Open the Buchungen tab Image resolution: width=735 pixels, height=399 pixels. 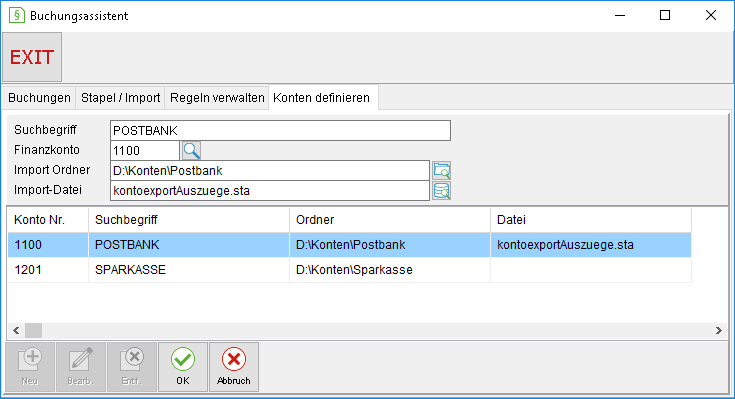39,98
